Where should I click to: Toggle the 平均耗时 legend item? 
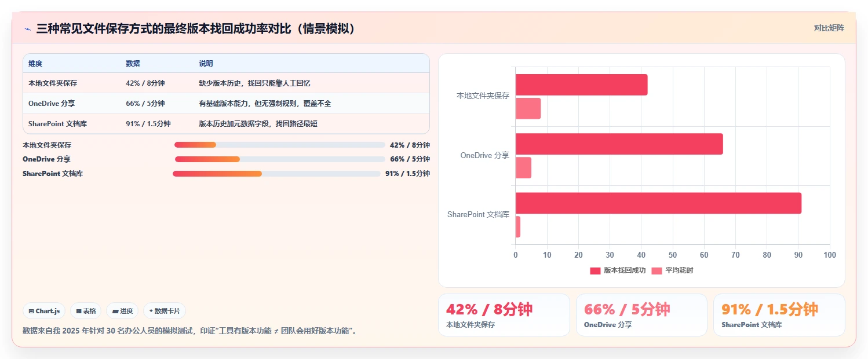672,270
